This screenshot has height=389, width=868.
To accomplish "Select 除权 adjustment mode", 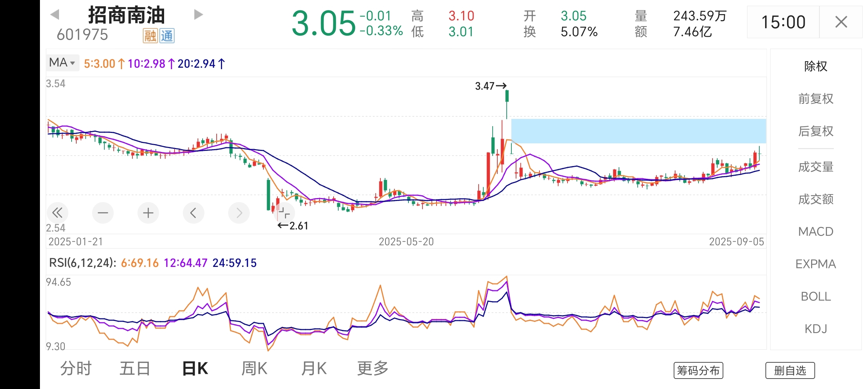I will coord(816,66).
